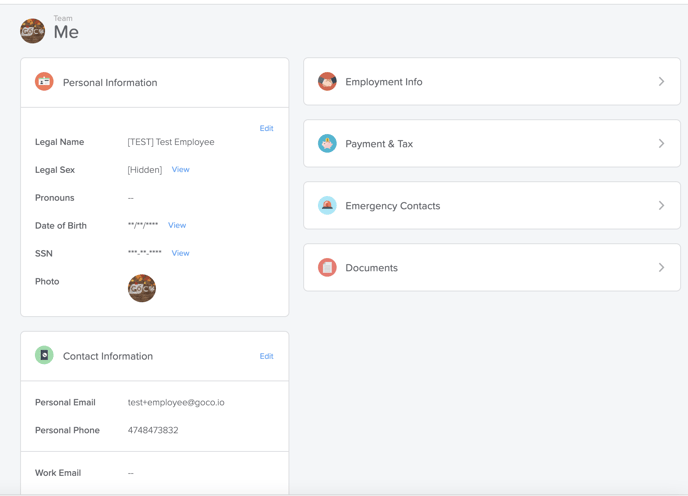
Task: Click the email test+employee@goco.io
Action: tap(176, 403)
